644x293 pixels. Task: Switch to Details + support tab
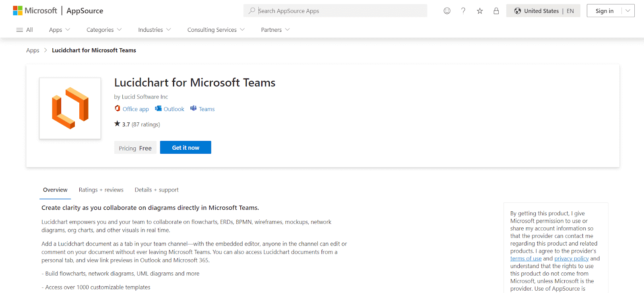(x=157, y=190)
